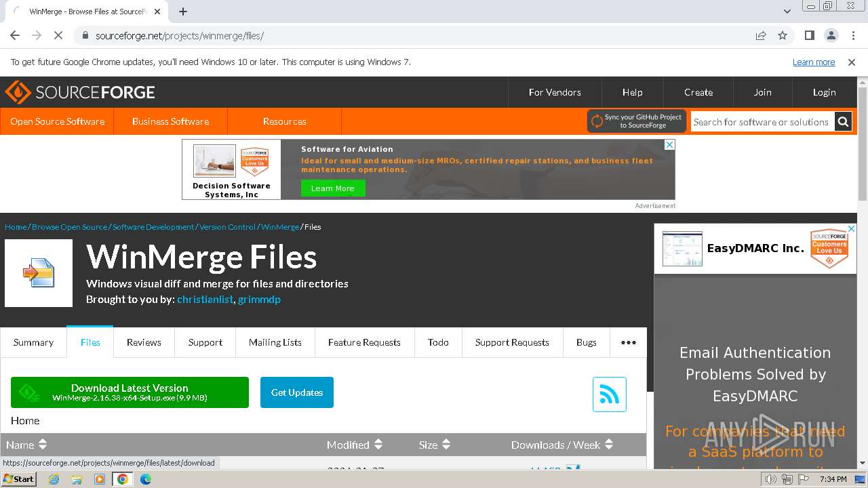Click the SourceForge logo

tap(80, 92)
